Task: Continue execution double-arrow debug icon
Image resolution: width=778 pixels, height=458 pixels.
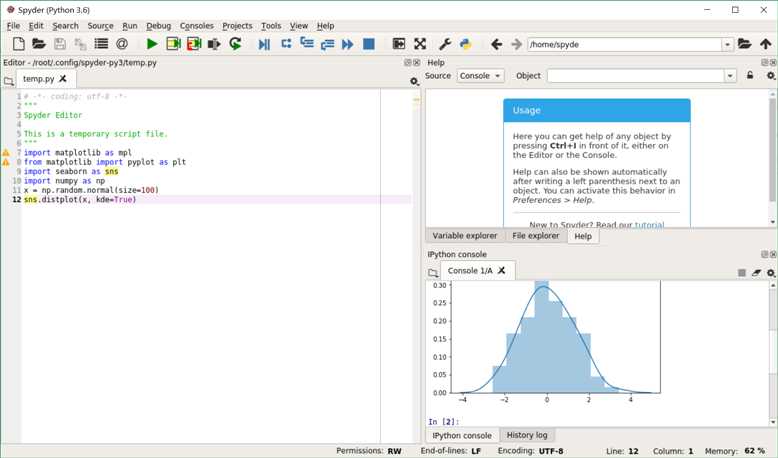Action: click(348, 44)
